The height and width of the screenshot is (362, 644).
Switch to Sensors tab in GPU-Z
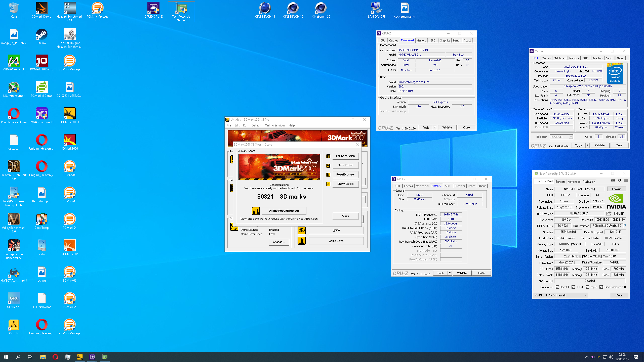pyautogui.click(x=560, y=182)
